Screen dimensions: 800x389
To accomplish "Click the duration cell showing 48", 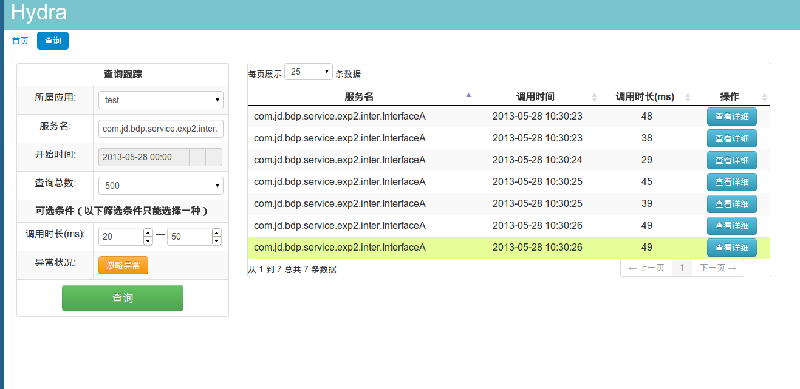I will tap(646, 116).
